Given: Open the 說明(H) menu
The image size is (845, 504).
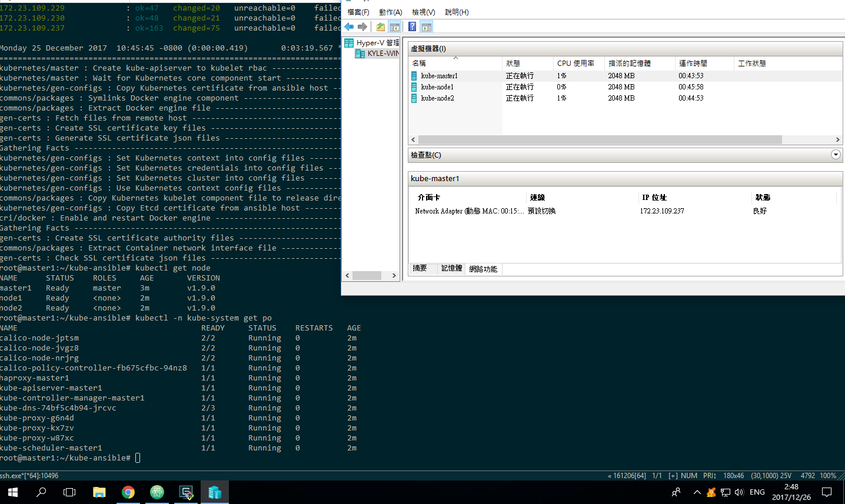Looking at the screenshot, I should pos(457,12).
